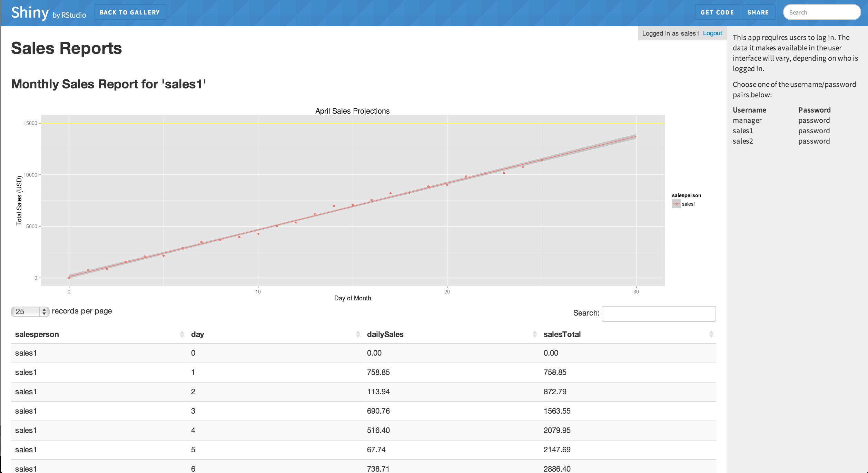Viewport: 868px width, 473px height.
Task: Sort table ascending using the day column arrow
Action: click(358, 334)
